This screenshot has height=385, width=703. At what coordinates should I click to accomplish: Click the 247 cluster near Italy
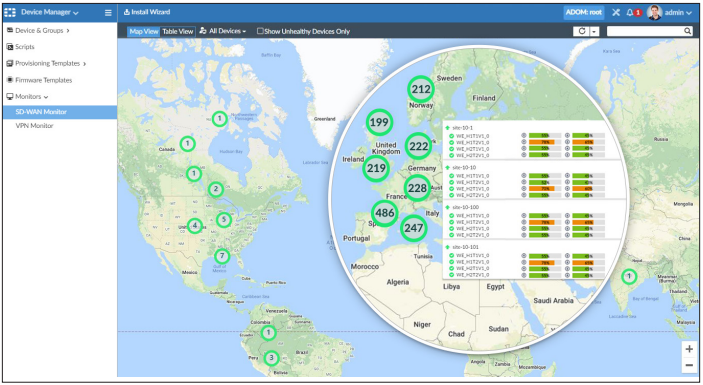pos(413,228)
